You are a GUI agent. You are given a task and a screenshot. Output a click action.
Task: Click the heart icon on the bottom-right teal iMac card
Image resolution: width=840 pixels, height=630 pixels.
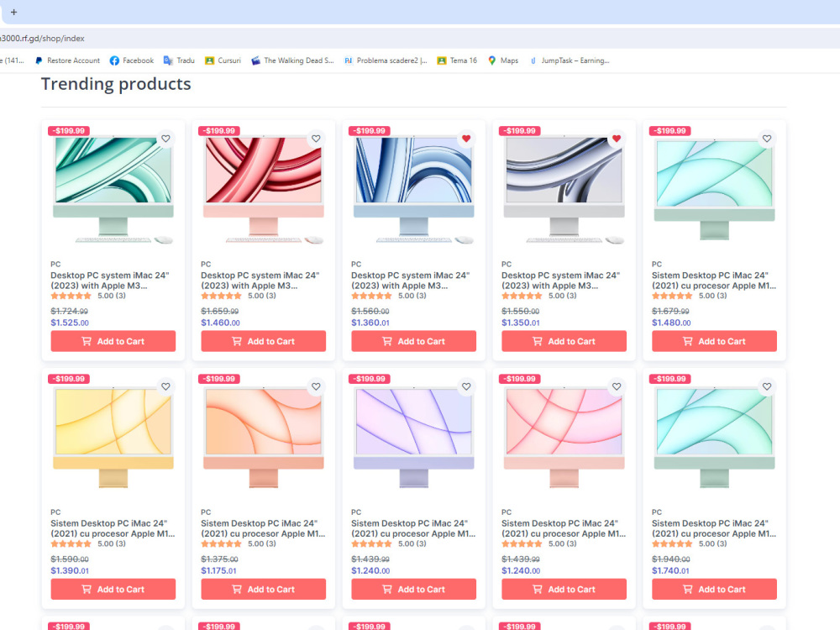pyautogui.click(x=767, y=386)
